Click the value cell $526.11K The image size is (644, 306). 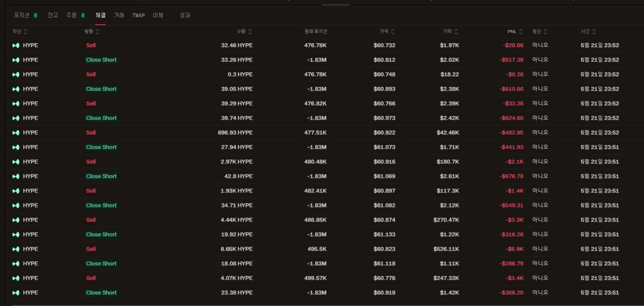(446, 249)
